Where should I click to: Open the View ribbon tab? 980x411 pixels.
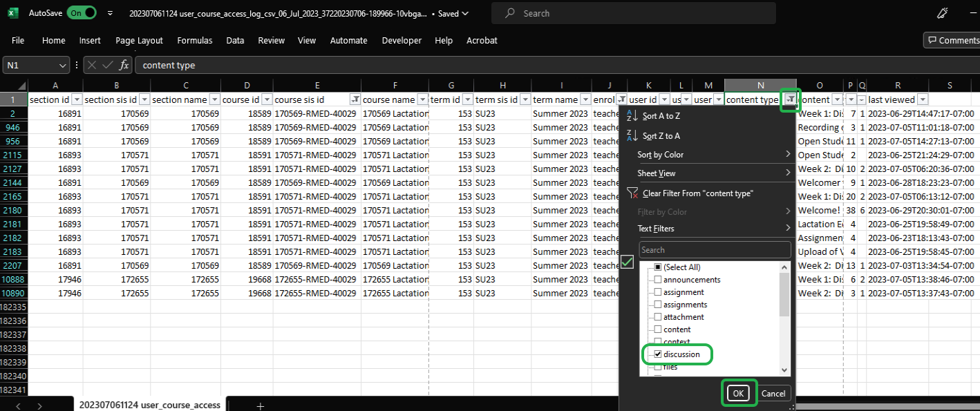(x=307, y=41)
